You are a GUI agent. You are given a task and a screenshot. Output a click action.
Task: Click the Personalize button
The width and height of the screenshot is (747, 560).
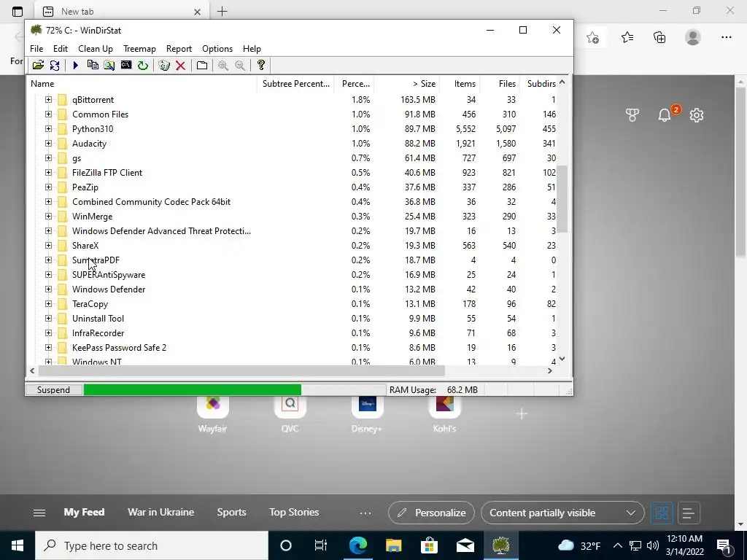tap(431, 513)
